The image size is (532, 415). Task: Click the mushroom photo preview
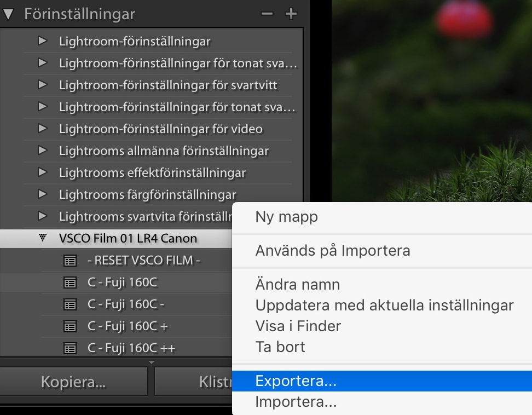[x=432, y=99]
